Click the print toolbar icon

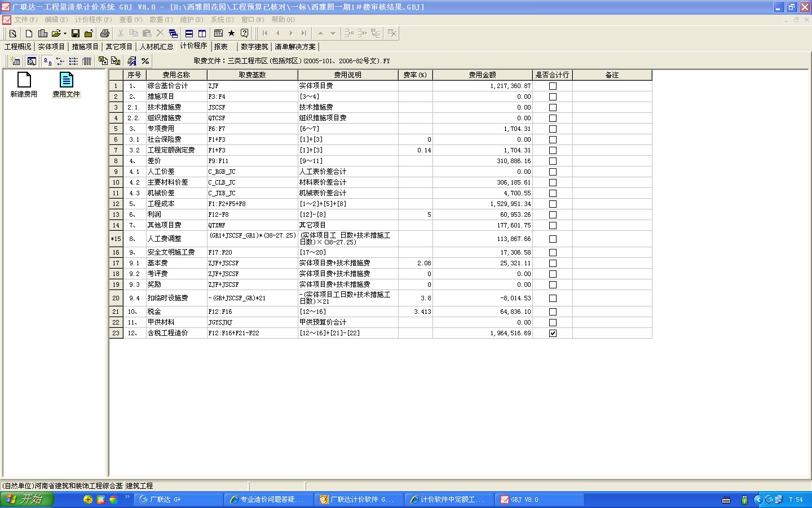105,33
